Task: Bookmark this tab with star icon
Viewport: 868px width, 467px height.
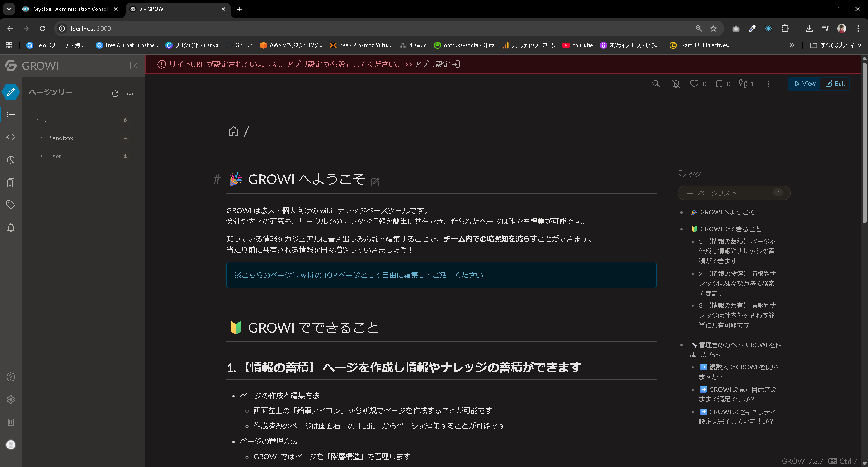Action: coord(713,29)
